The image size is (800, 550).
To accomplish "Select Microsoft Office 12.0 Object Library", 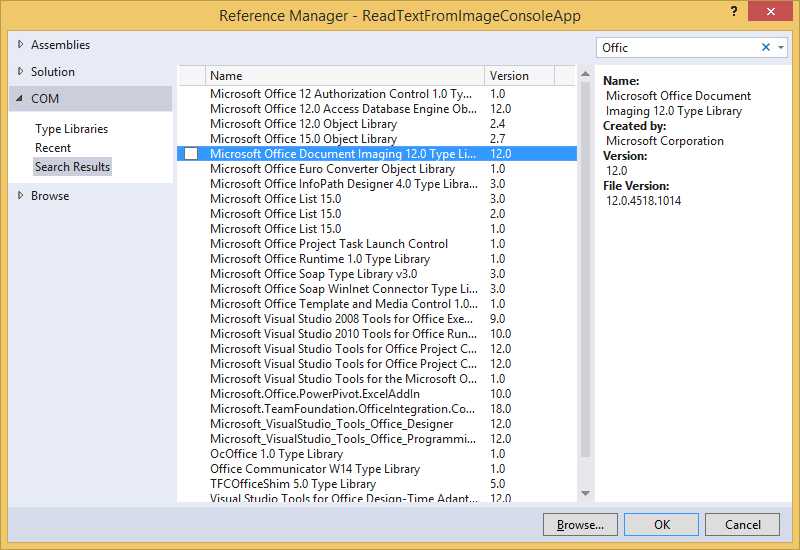I will click(377, 124).
